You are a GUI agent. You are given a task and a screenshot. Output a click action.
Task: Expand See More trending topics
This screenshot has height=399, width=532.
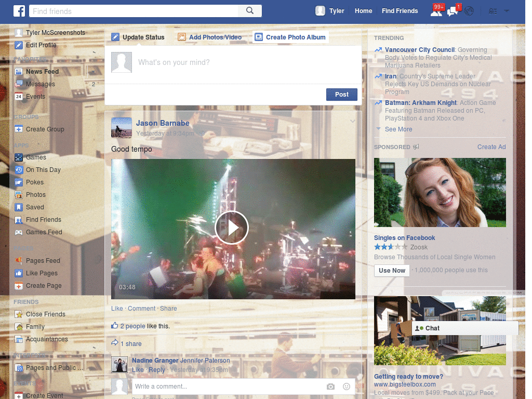(398, 129)
